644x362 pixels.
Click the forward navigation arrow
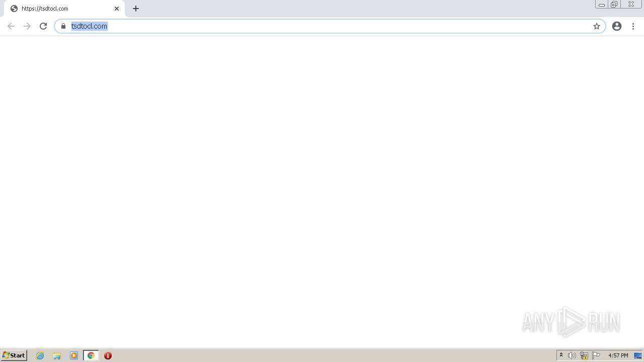pyautogui.click(x=27, y=26)
